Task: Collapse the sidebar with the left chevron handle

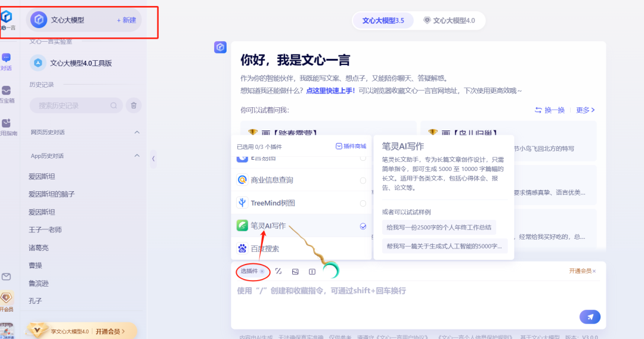Action: [x=153, y=158]
